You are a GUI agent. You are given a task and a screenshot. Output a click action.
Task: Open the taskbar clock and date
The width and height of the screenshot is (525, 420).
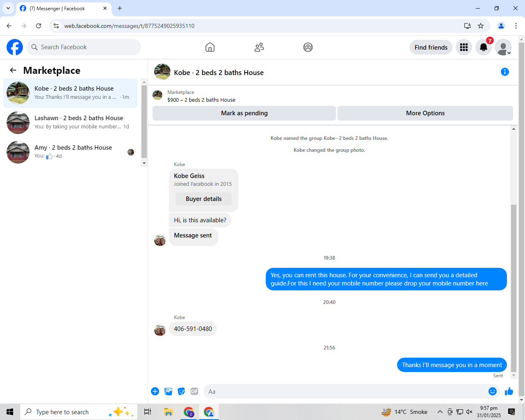point(488,412)
